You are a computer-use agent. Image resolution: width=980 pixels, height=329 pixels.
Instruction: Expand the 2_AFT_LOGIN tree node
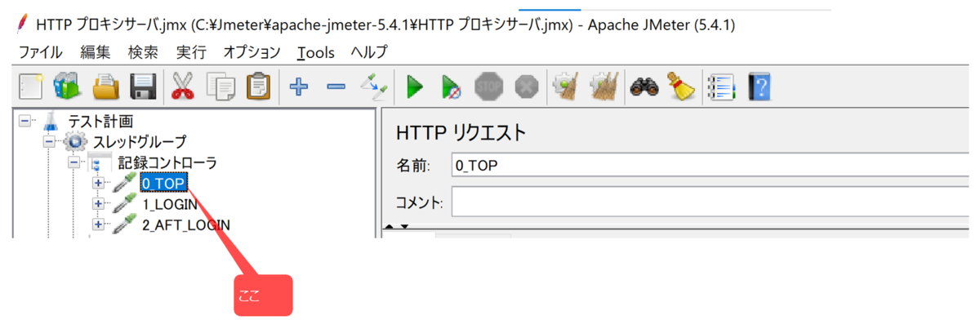[99, 224]
